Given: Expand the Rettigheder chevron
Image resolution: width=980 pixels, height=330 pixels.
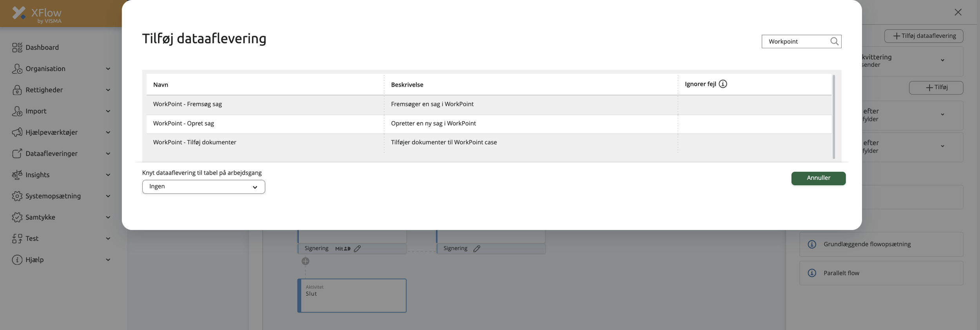Looking at the screenshot, I should point(108,90).
